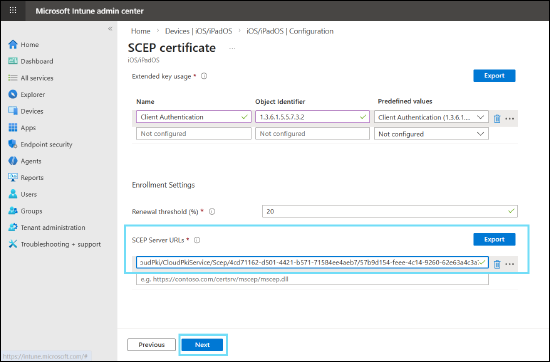
Task: Edit the Renewal threshold value field
Action: 390,212
